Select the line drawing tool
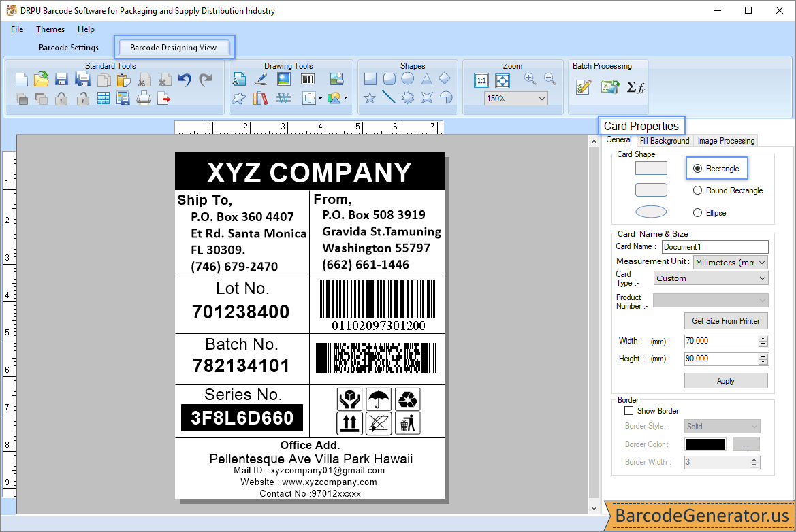Image resolution: width=796 pixels, height=532 pixels. coord(388,97)
